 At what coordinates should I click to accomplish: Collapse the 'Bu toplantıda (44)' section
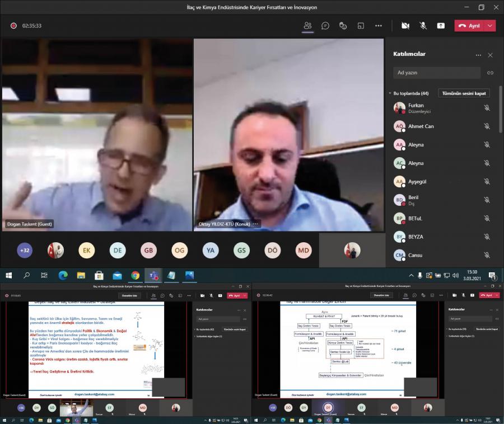pyautogui.click(x=390, y=93)
